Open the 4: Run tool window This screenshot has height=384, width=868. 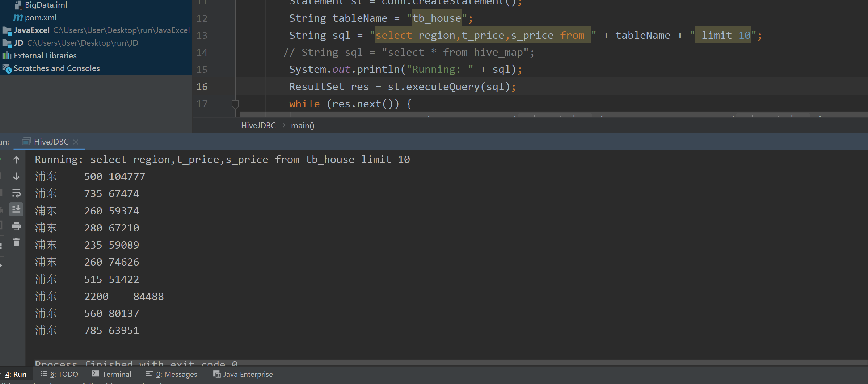[x=16, y=374]
